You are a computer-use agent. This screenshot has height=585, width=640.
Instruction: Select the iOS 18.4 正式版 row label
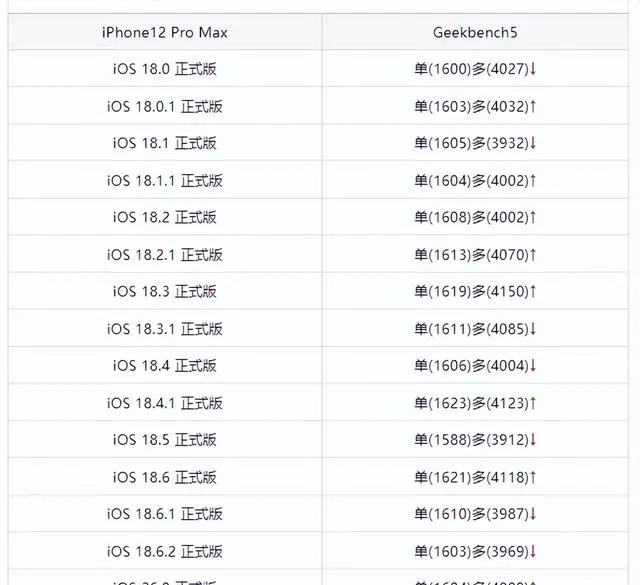pos(165,366)
